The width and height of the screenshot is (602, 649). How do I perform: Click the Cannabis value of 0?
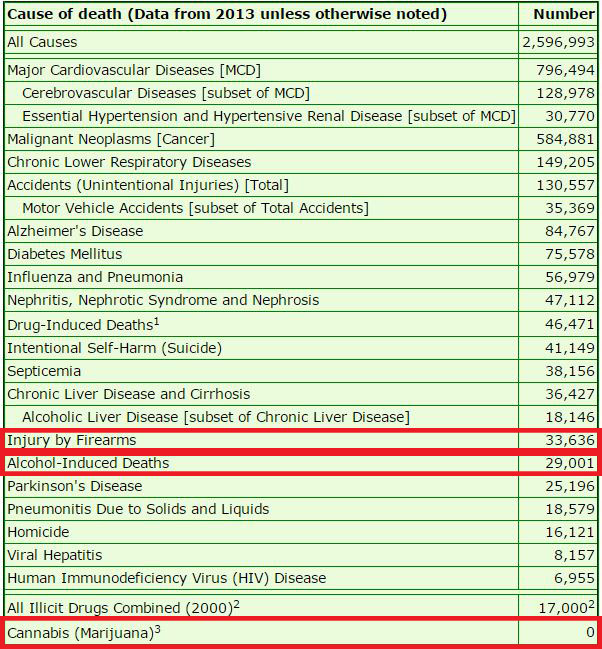590,632
